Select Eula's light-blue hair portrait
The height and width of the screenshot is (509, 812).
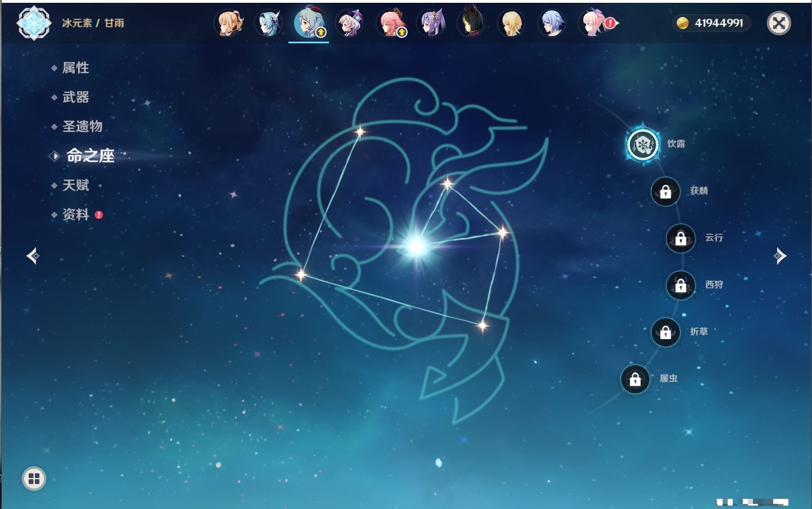coord(269,23)
